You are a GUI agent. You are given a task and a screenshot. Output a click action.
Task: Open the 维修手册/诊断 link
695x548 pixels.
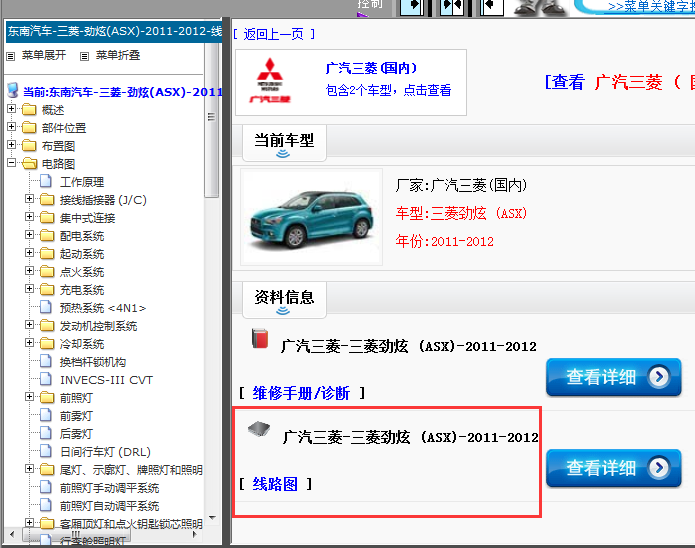click(301, 393)
